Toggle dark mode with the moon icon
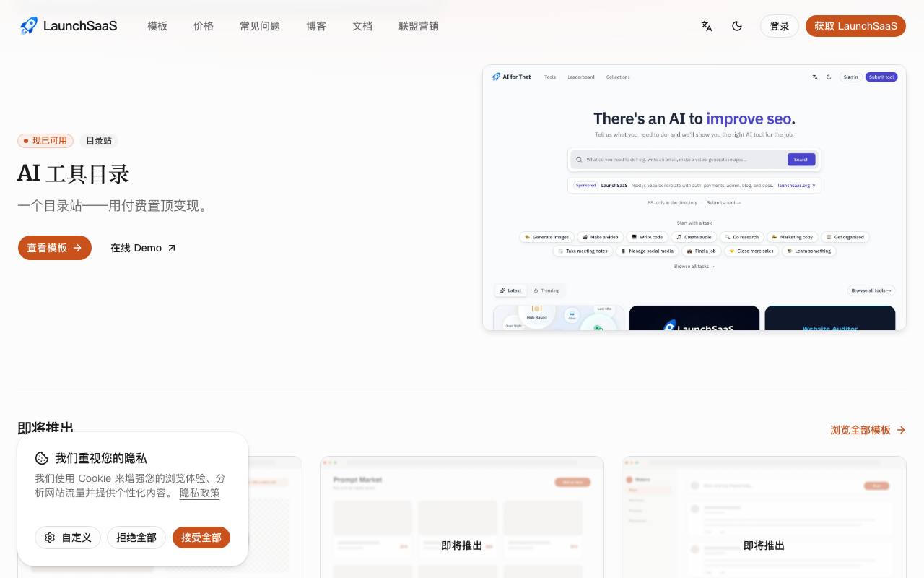The image size is (924, 578). point(737,26)
